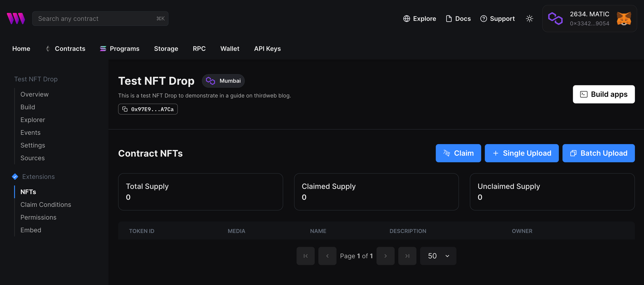Click the Polygon network icon in wallet box

pos(555,19)
